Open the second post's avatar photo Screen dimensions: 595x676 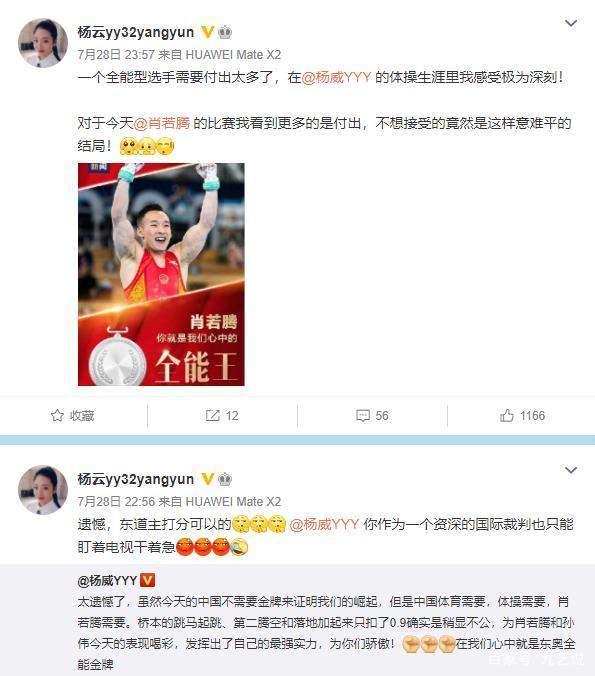coord(43,490)
